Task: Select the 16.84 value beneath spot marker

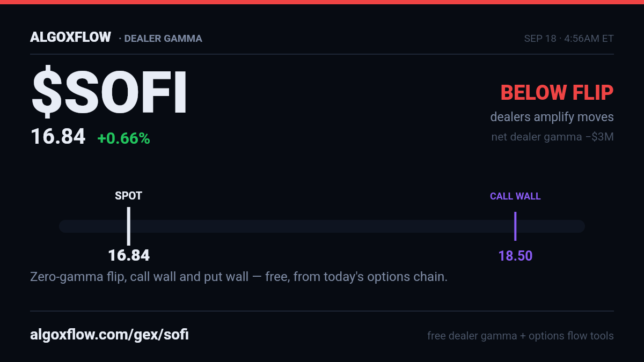Action: (129, 255)
